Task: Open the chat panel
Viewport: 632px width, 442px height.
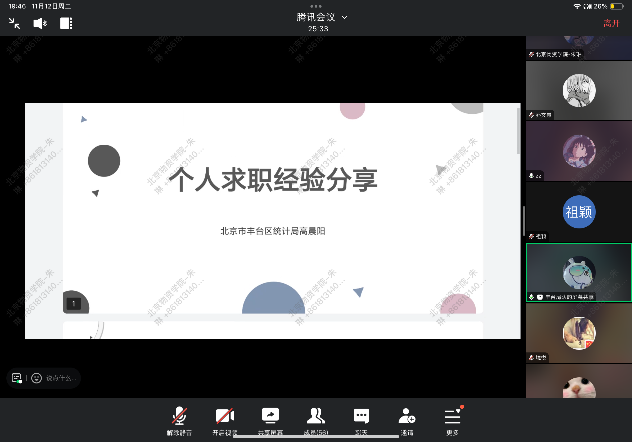Action: [362, 418]
